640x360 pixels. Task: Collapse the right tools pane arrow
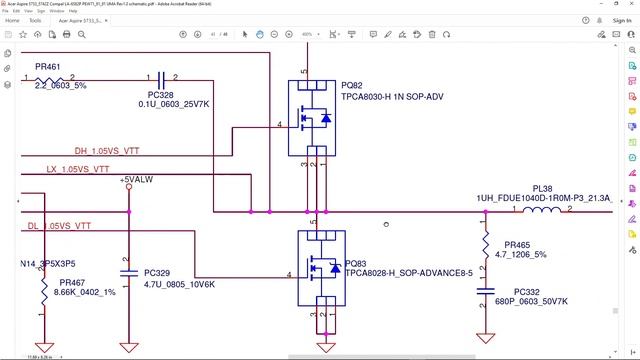click(x=622, y=201)
